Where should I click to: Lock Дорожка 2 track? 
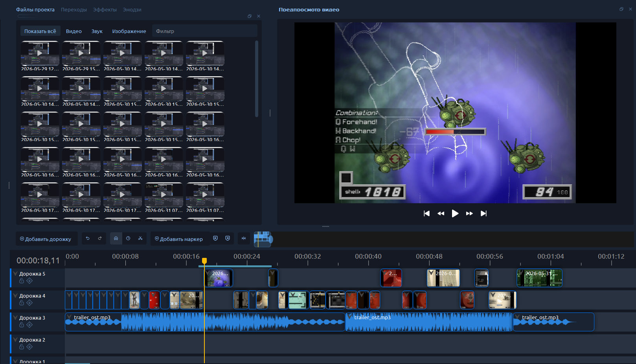[x=22, y=347]
